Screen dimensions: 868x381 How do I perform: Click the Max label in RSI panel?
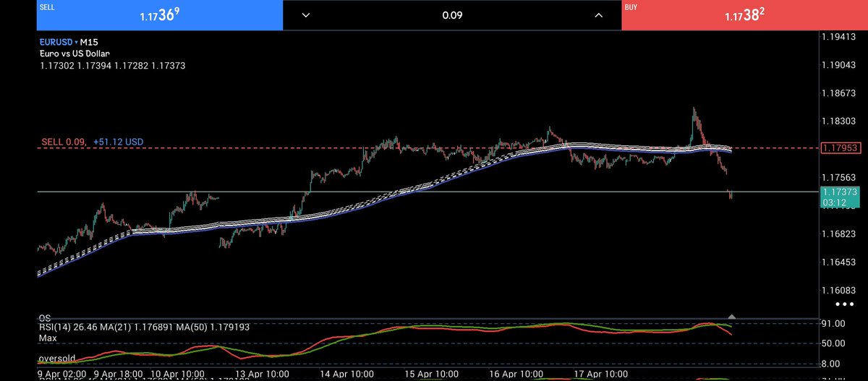click(x=48, y=338)
